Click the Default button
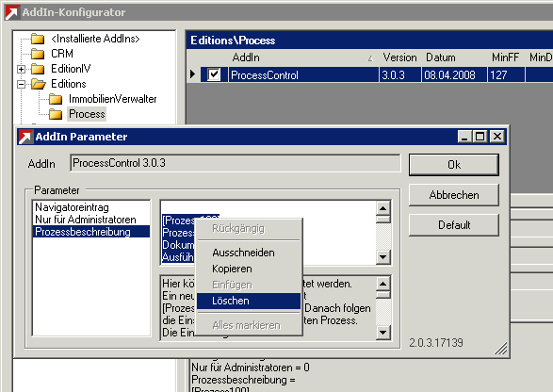The width and height of the screenshot is (553, 392). [x=454, y=225]
